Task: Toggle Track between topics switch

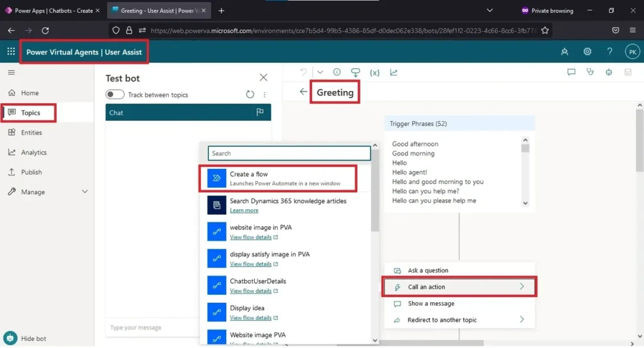Action: click(x=114, y=94)
